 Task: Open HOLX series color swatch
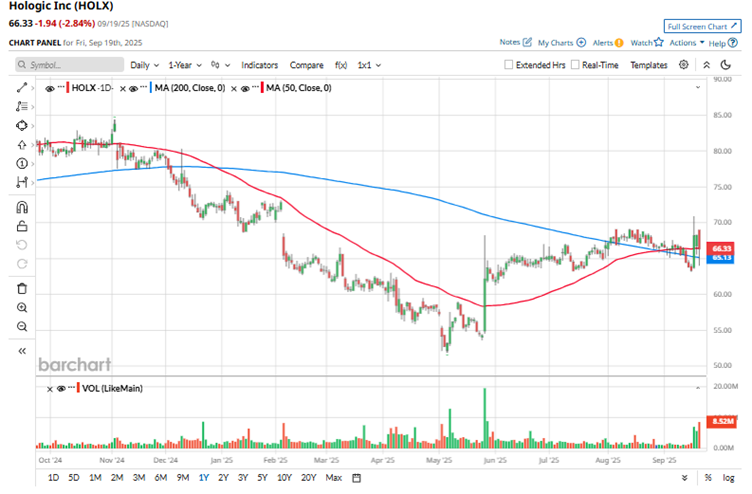68,88
